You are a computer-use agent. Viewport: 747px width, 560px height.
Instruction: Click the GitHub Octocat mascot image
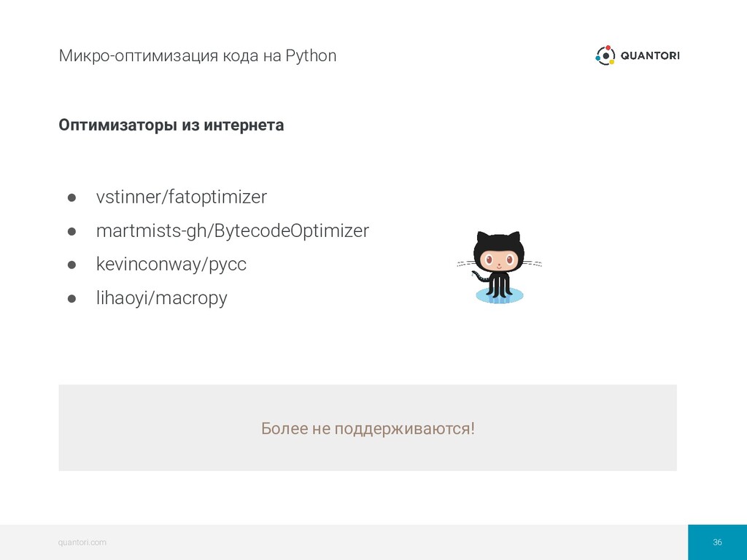[499, 267]
